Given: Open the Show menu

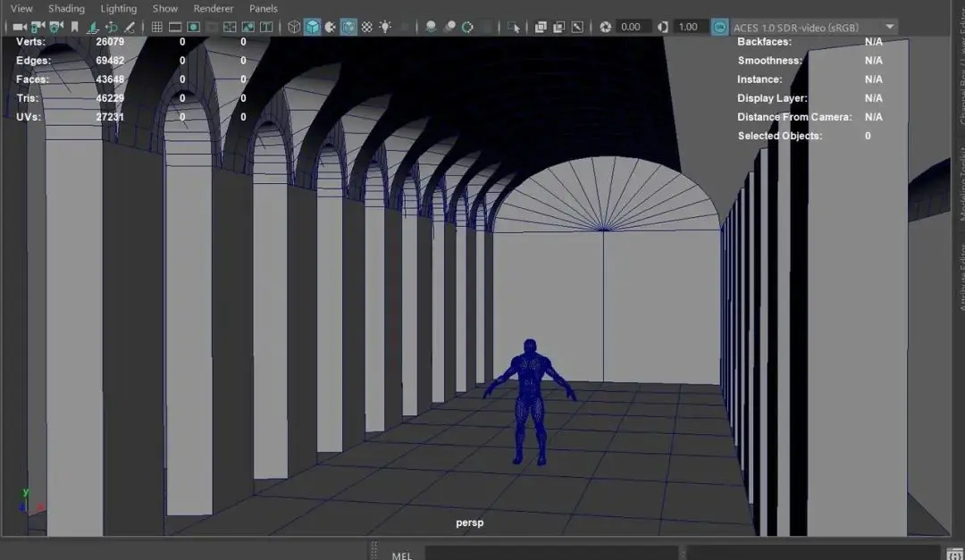Looking at the screenshot, I should click(x=165, y=9).
